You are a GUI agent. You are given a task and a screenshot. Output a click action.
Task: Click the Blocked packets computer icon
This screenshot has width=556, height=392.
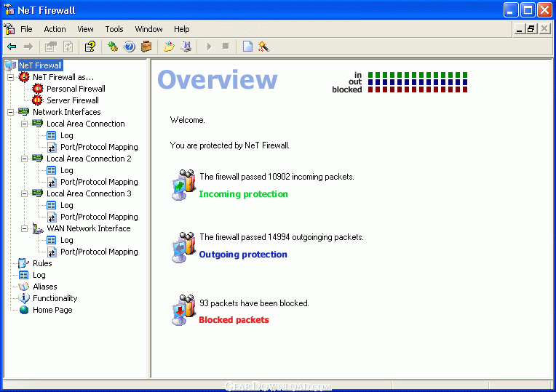183,310
